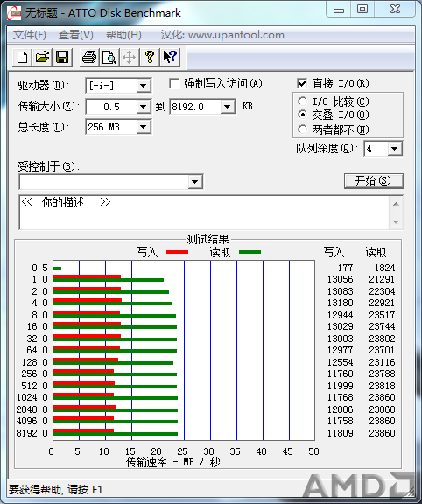Open the 查看(V) menu

tap(76, 35)
